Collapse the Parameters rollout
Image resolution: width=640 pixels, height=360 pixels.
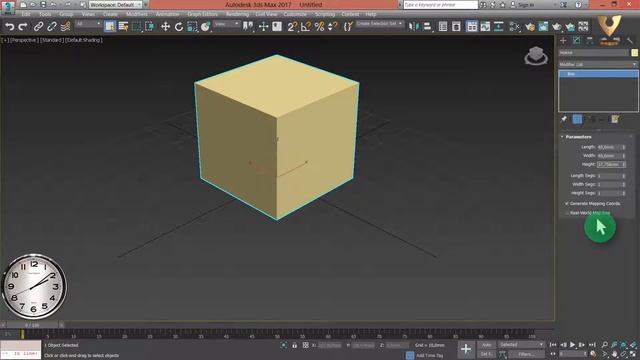578,137
